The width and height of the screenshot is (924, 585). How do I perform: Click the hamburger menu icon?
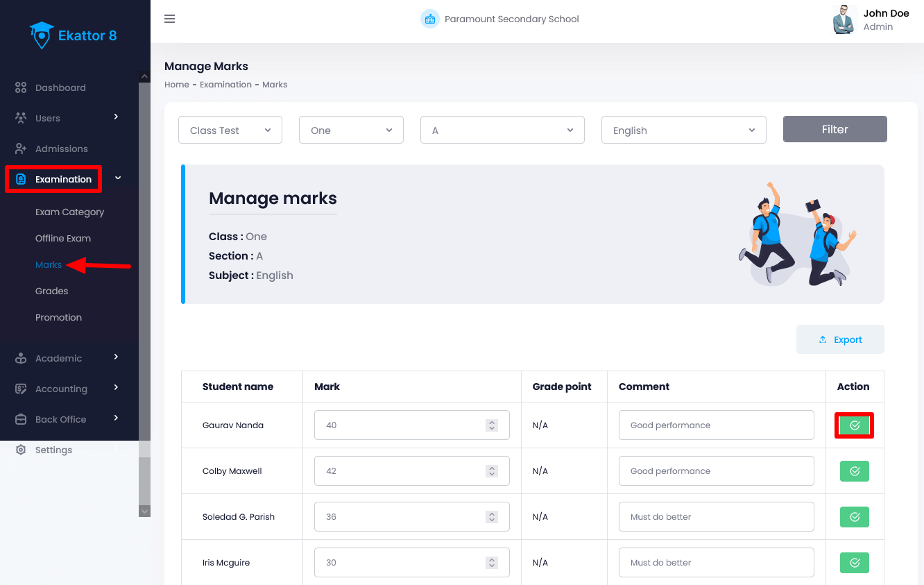pos(169,19)
